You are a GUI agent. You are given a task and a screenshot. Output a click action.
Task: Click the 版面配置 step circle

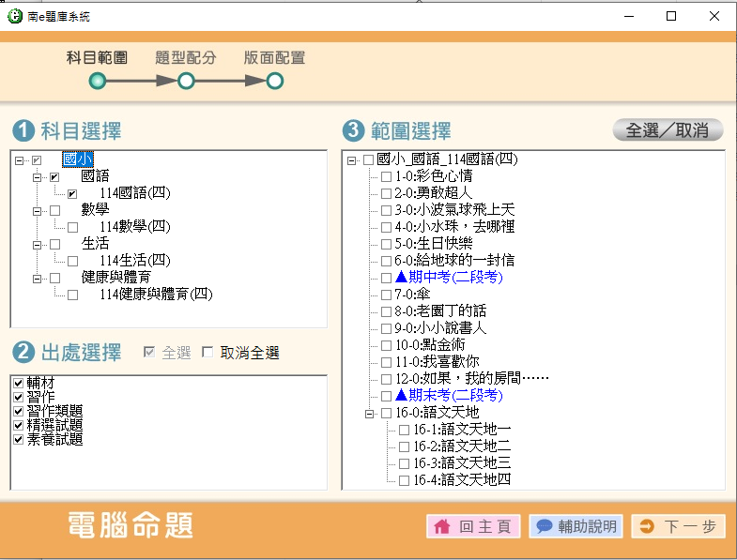pyautogui.click(x=274, y=82)
